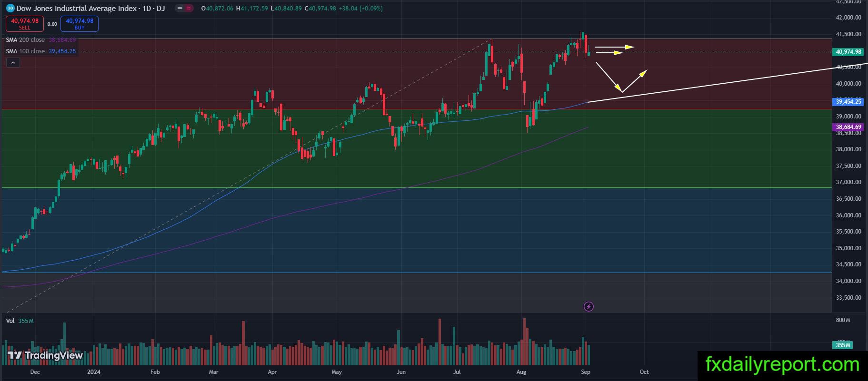Click the Apr label on the time axis
The width and height of the screenshot is (868, 381).
(x=272, y=372)
